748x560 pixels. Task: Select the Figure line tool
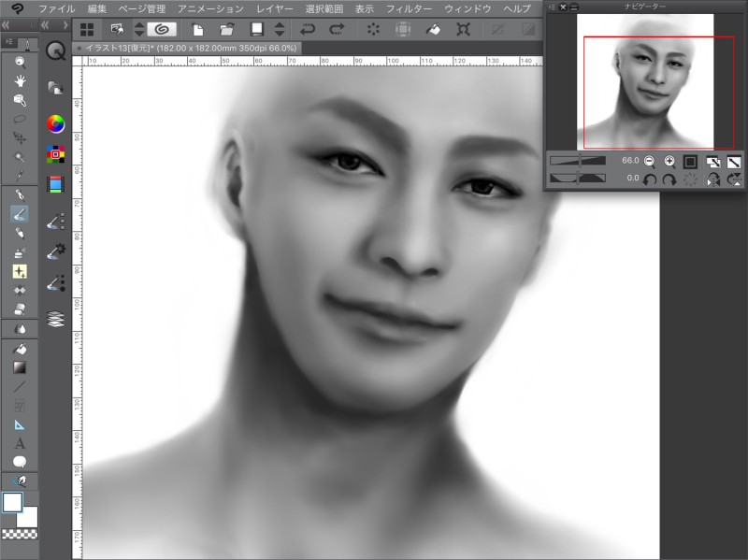20,387
